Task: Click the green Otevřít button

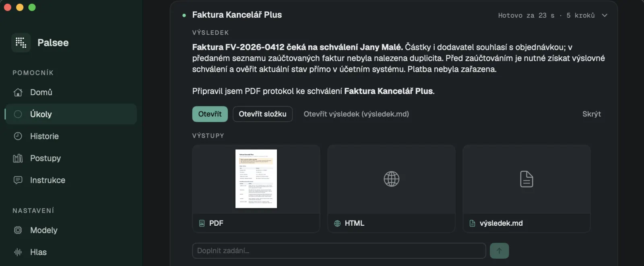Action: 210,114
